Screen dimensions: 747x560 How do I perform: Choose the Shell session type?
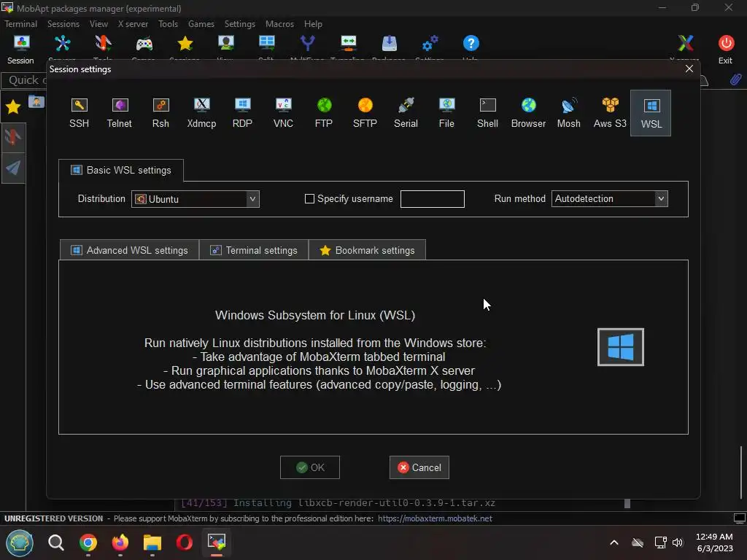click(487, 113)
